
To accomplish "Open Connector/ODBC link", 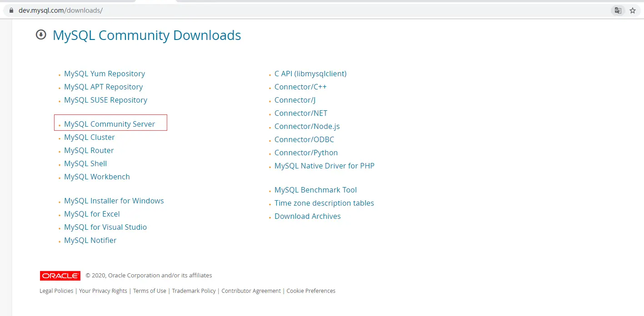I will [x=304, y=139].
